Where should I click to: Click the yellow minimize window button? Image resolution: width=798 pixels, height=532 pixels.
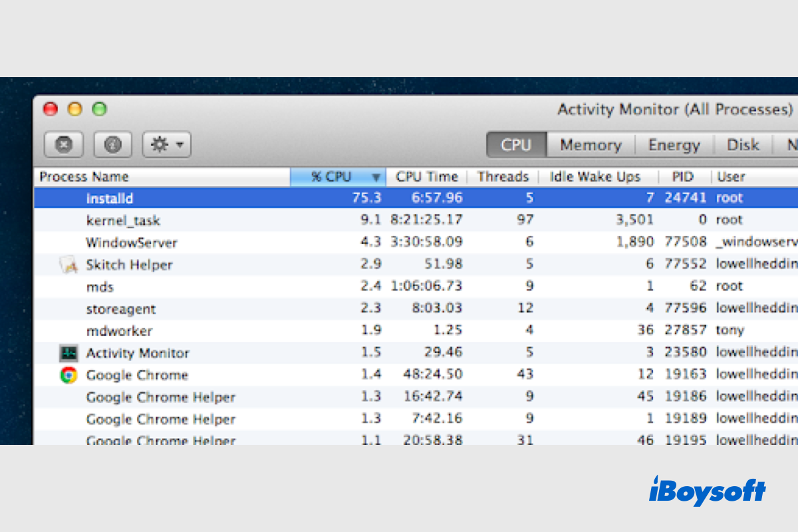[x=75, y=110]
